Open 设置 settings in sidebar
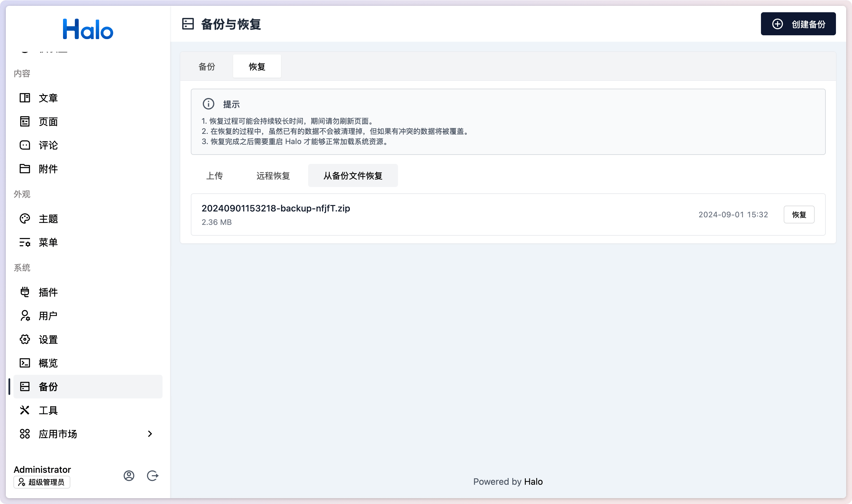 48,339
